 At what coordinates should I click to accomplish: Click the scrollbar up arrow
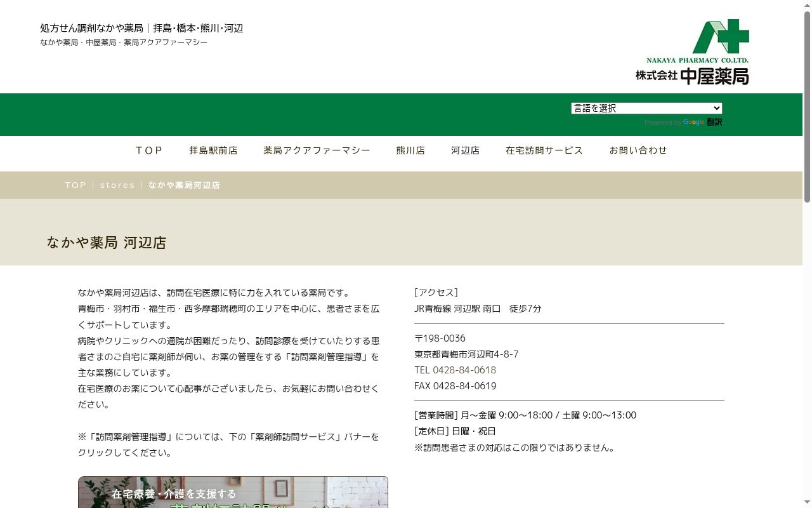[807, 5]
